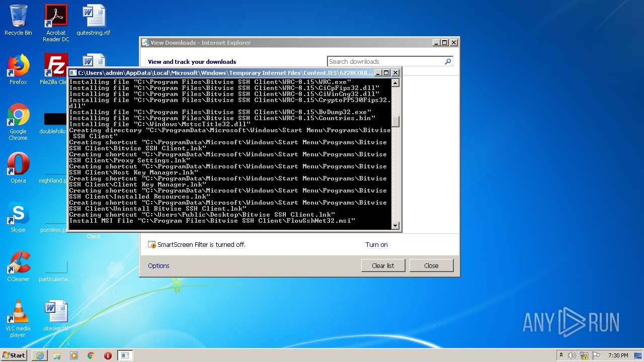Click the clock showing 7:30 PM
Image resolution: width=644 pixels, height=362 pixels.
coord(618,355)
